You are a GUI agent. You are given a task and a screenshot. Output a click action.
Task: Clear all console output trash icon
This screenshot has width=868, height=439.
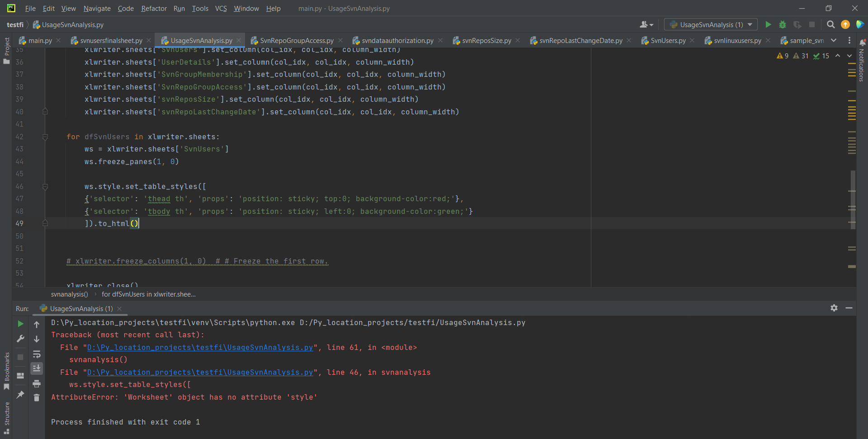coord(37,397)
